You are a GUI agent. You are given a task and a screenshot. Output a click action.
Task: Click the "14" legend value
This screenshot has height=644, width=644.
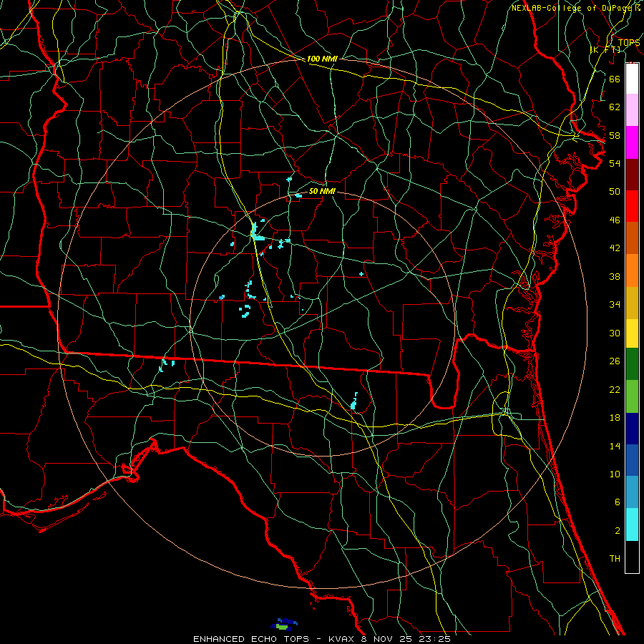pos(615,446)
